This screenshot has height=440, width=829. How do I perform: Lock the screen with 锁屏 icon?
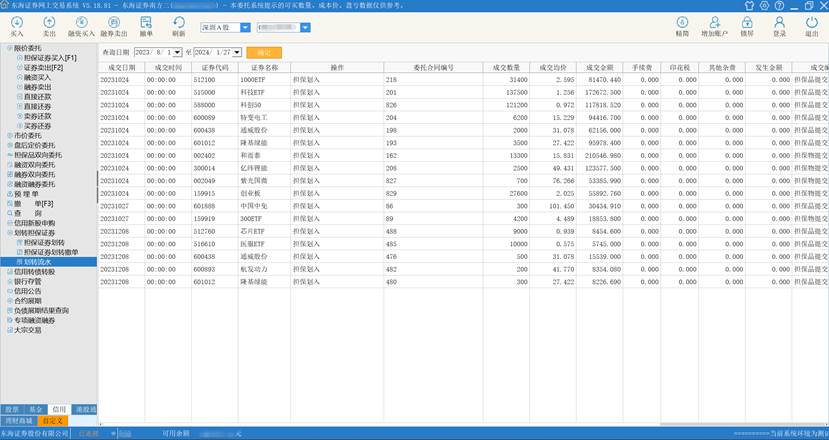pyautogui.click(x=747, y=26)
